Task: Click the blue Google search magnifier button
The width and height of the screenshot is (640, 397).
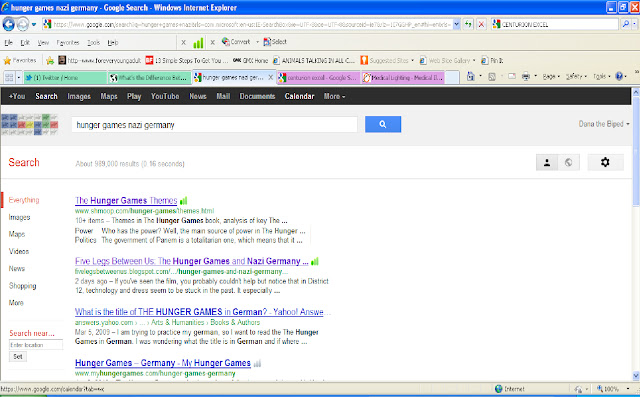Action: (x=383, y=124)
